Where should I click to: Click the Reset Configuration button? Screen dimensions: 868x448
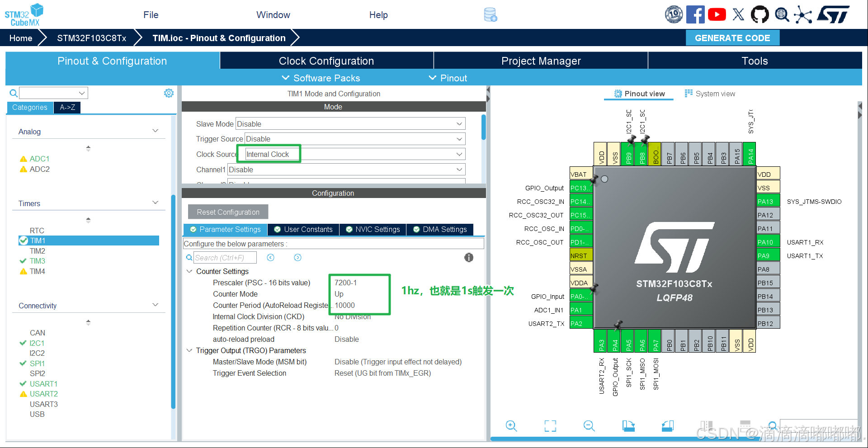point(228,212)
